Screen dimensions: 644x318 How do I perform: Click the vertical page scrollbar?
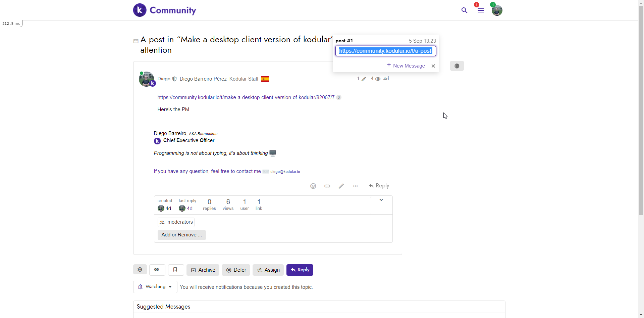(641, 111)
